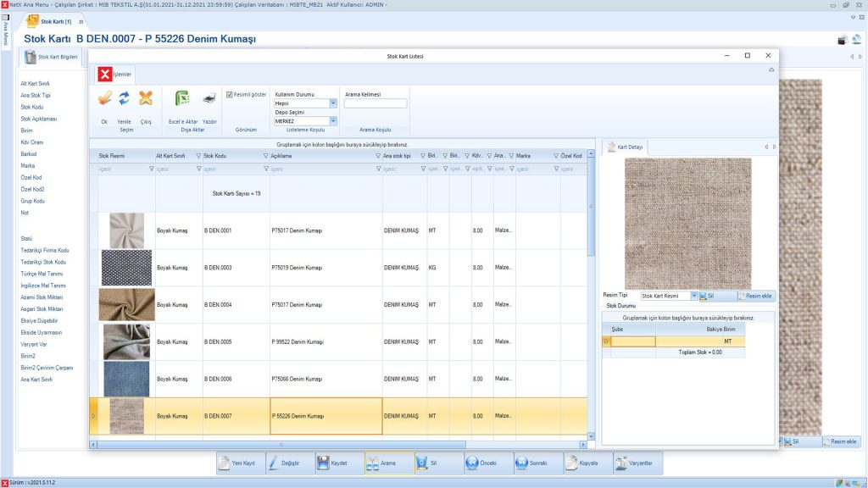Click the Yazdır printer icon

[209, 100]
